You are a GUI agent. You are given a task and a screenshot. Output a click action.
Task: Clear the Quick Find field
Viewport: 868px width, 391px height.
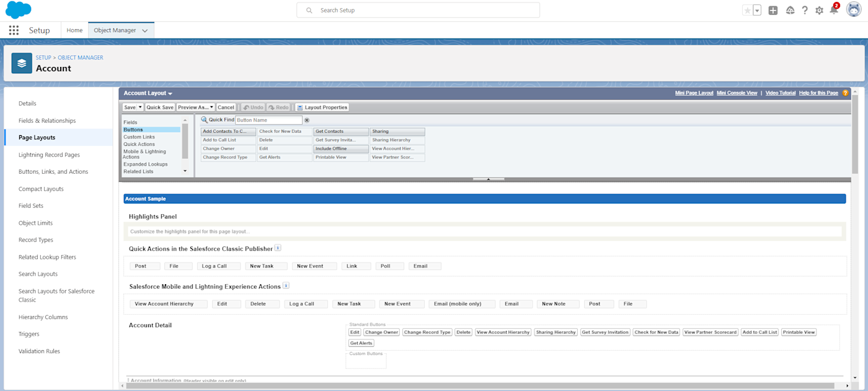[306, 120]
